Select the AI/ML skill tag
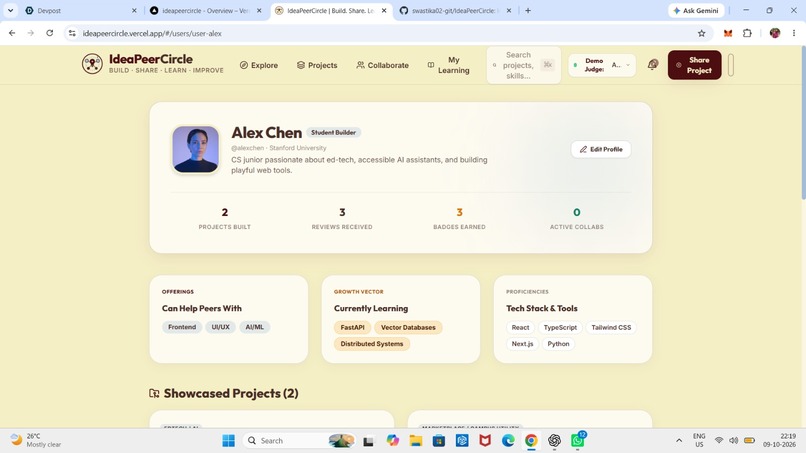Viewport: 806px width, 453px height. coord(254,327)
